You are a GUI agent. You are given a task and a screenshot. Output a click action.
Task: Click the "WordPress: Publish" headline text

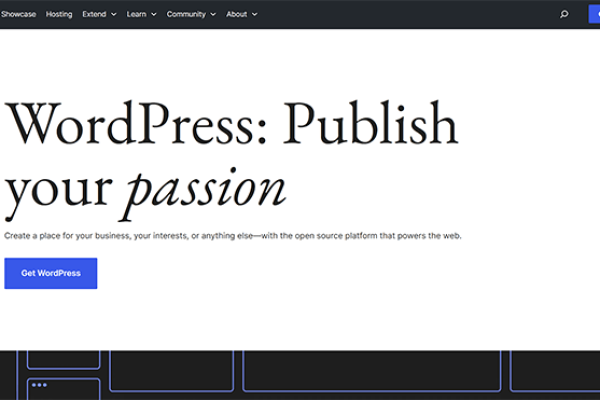click(232, 126)
